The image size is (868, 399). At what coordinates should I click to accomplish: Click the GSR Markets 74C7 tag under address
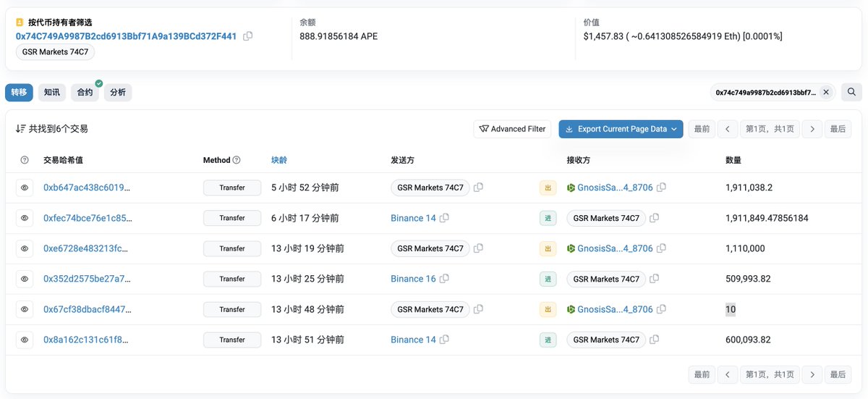pos(55,52)
